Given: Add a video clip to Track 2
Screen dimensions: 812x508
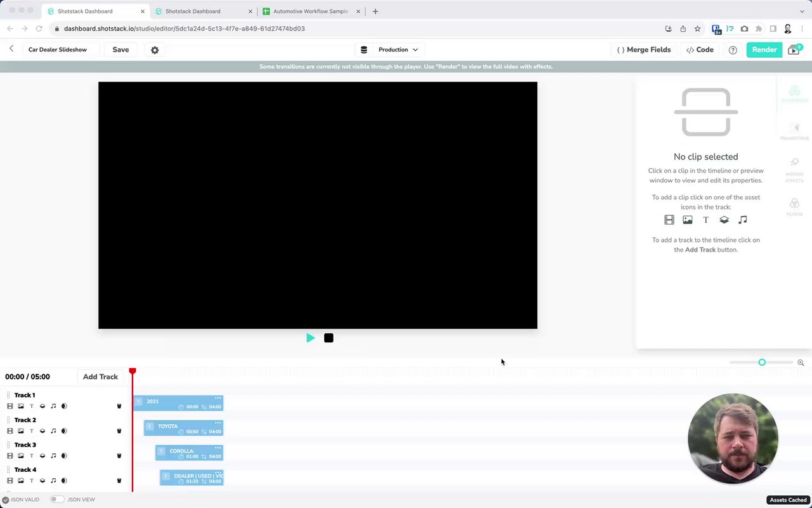Looking at the screenshot, I should (x=10, y=431).
